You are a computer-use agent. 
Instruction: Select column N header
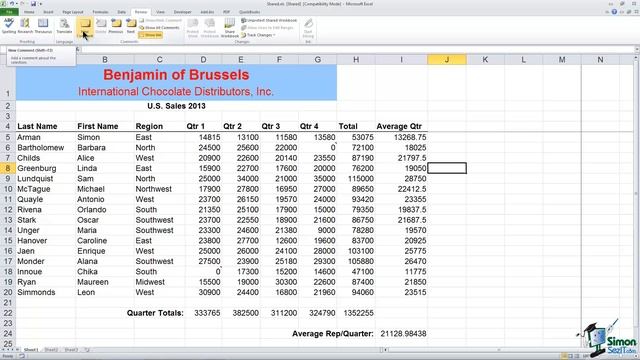pos(600,60)
